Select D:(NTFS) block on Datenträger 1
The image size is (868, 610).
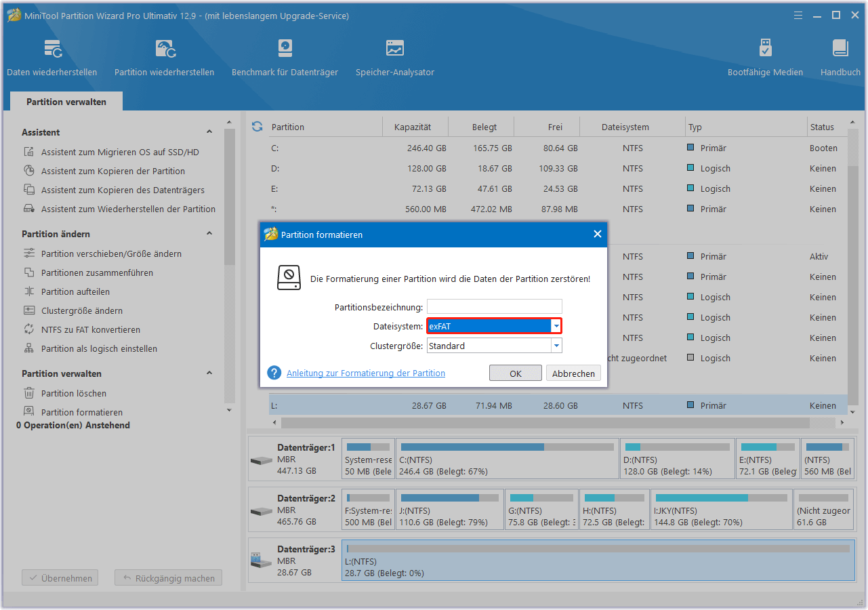677,459
